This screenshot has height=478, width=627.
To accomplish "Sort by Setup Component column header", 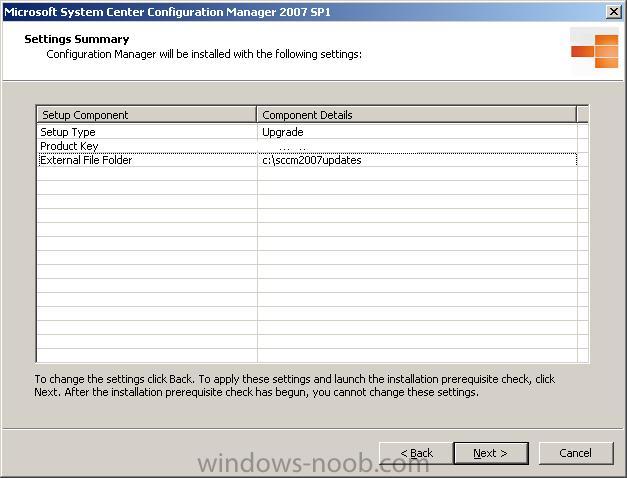I will (146, 115).
